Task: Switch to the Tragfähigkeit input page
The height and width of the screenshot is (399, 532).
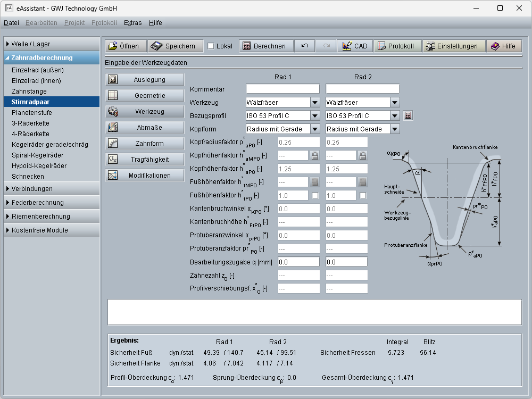Action: click(144, 160)
